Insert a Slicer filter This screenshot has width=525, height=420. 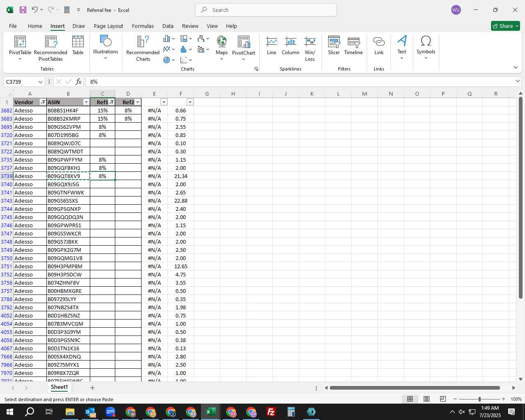point(334,46)
